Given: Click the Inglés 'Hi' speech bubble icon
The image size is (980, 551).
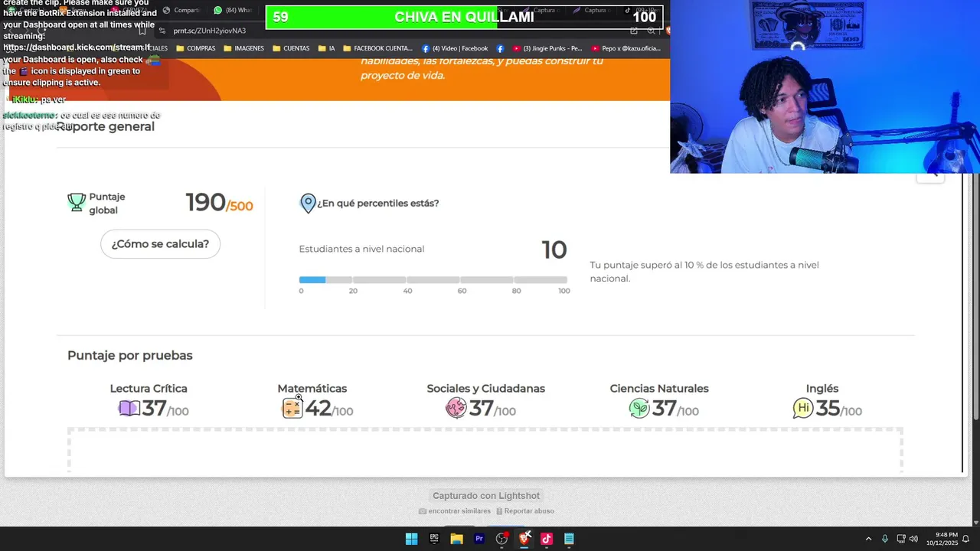Looking at the screenshot, I should (803, 409).
